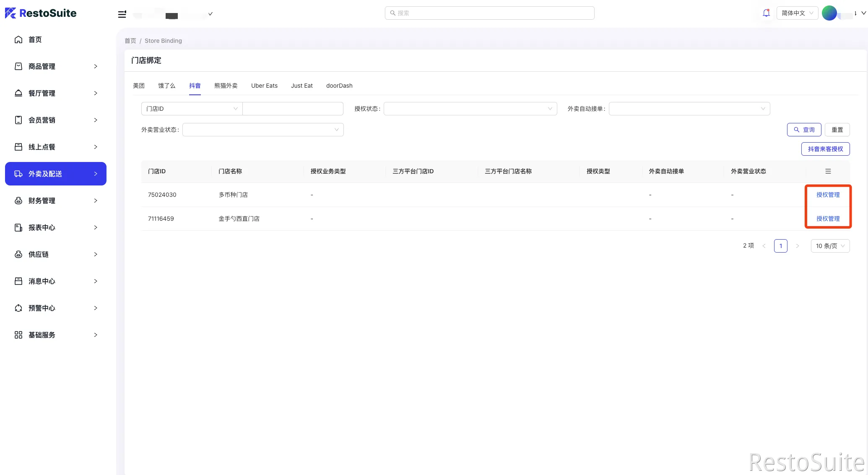This screenshot has height=475, width=868.
Task: Click the Store Binding breadcrumb text
Action: coord(163,41)
